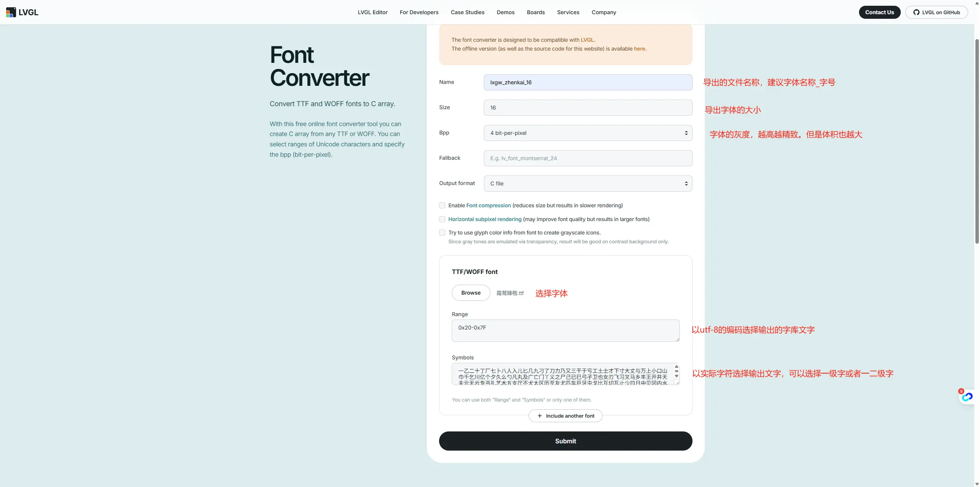Click the LVGL logo icon
The width and height of the screenshot is (980, 487).
point(11,12)
